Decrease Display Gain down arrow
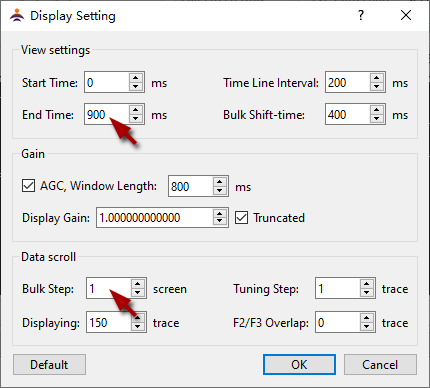The height and width of the screenshot is (388, 430). click(x=219, y=221)
